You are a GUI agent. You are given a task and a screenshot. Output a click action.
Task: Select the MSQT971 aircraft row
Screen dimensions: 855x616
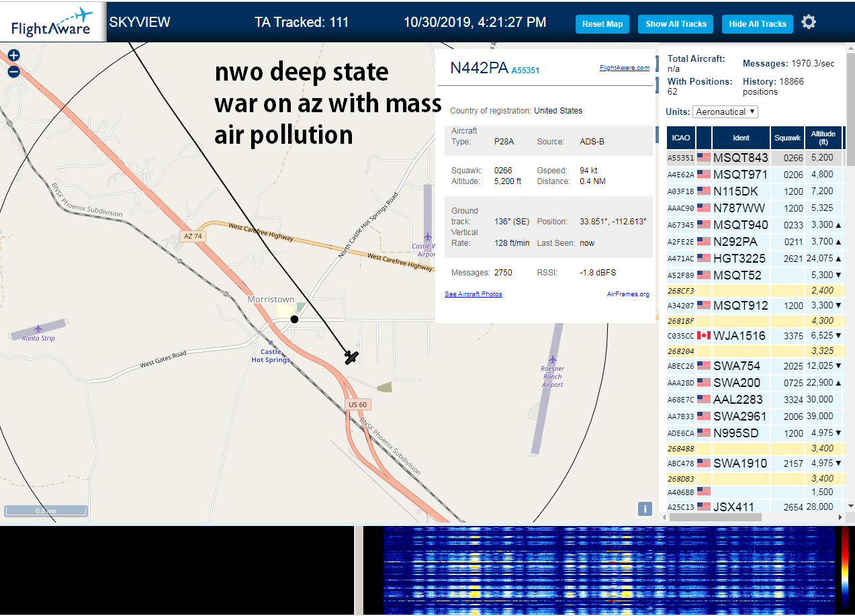756,175
